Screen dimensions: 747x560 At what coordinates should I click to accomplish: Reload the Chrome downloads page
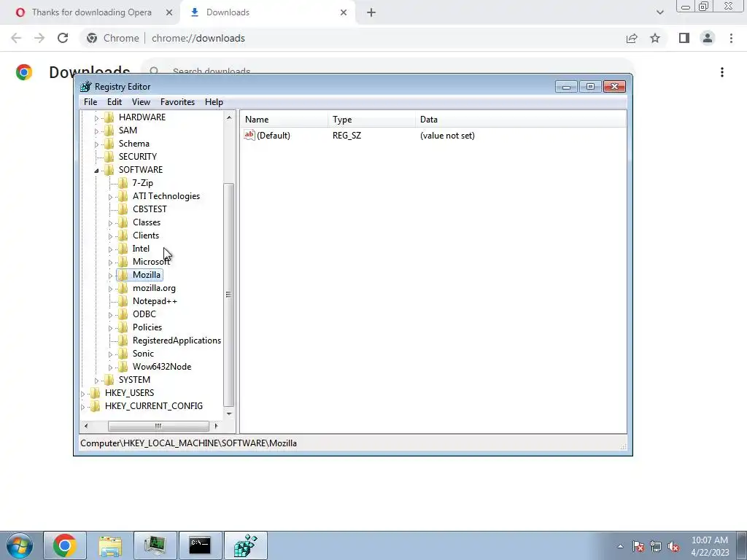[63, 38]
